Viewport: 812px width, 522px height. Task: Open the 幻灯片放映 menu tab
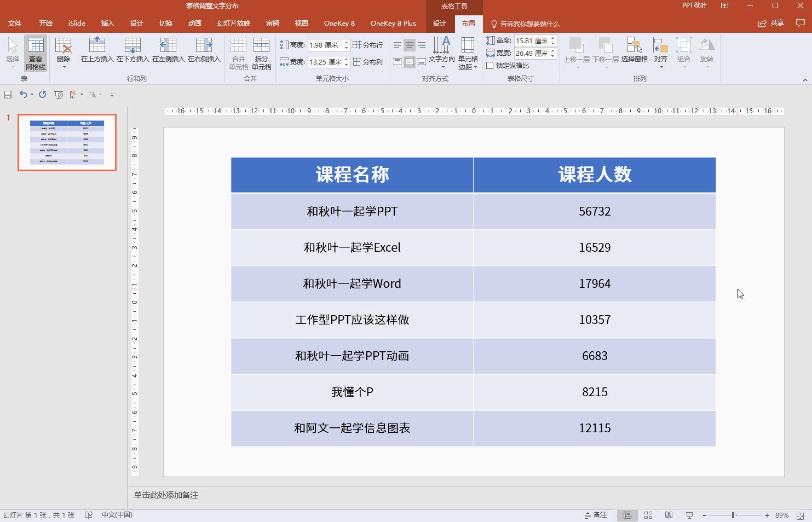[234, 24]
